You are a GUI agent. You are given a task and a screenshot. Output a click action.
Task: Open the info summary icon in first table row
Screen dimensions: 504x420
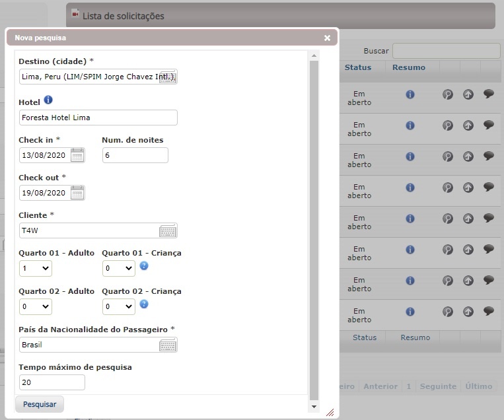pos(410,94)
